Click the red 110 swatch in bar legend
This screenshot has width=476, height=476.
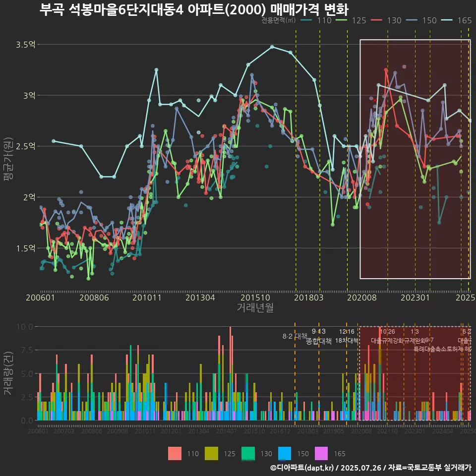click(175, 454)
